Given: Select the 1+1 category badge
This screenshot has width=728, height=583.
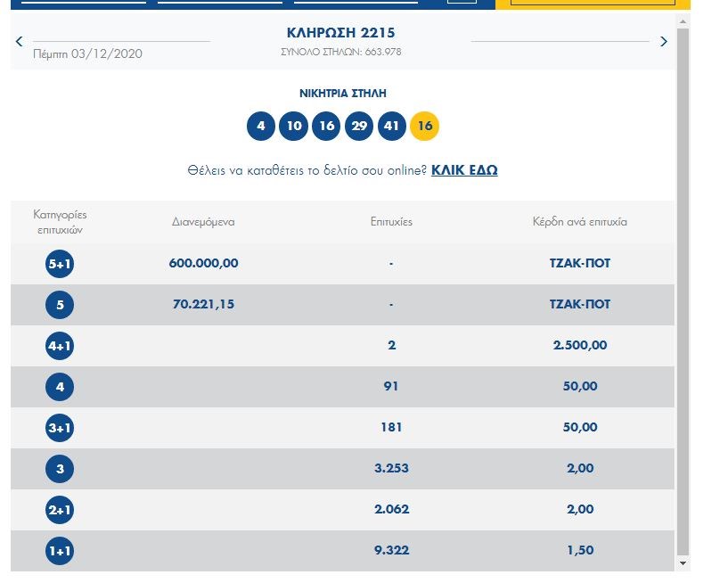Looking at the screenshot, I should pos(60,551).
